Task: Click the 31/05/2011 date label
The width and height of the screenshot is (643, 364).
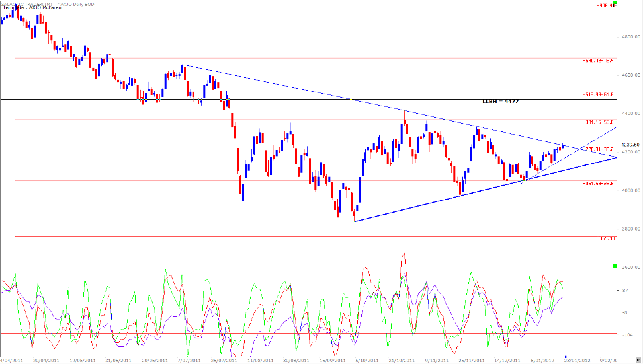Action: point(118,361)
